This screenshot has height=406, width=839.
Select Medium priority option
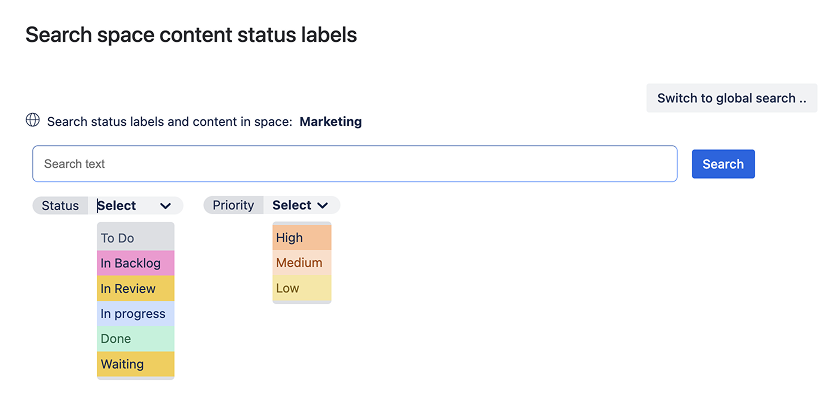pyautogui.click(x=301, y=263)
